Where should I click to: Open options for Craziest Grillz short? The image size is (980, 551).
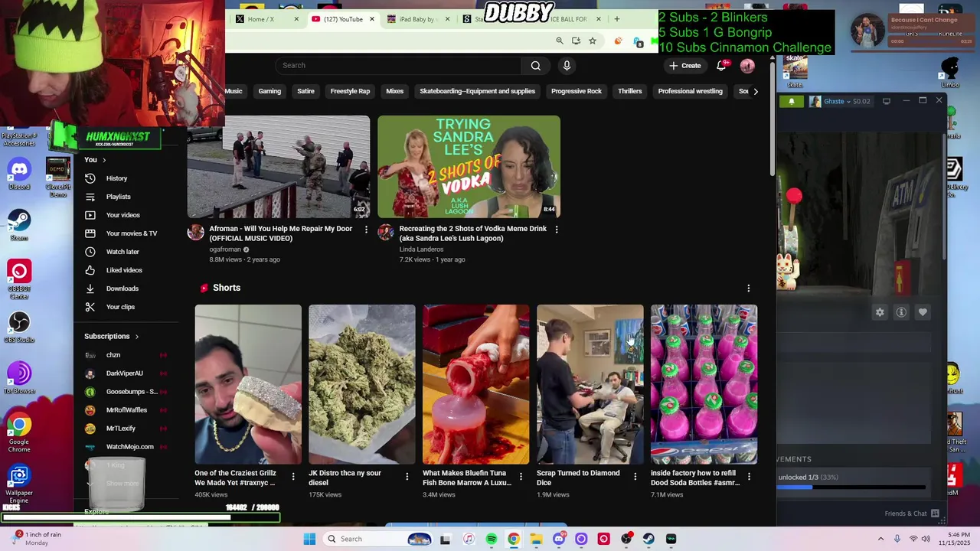coord(293,477)
